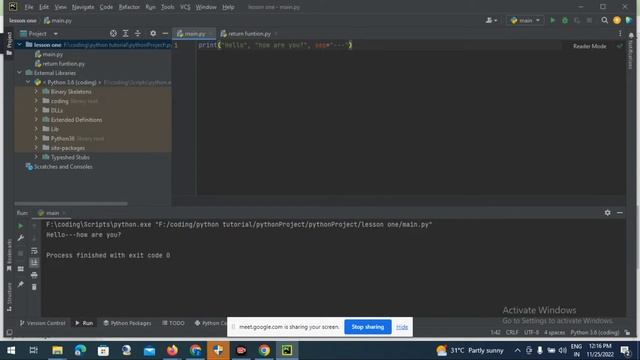Clear console with the trash icon
The width and height of the screenshot is (640, 360).
point(34,287)
